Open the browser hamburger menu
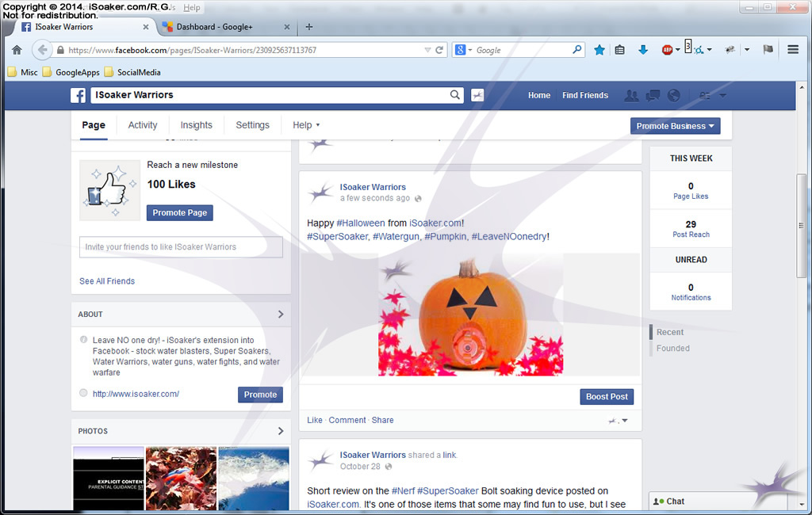This screenshot has height=515, width=812. 793,50
